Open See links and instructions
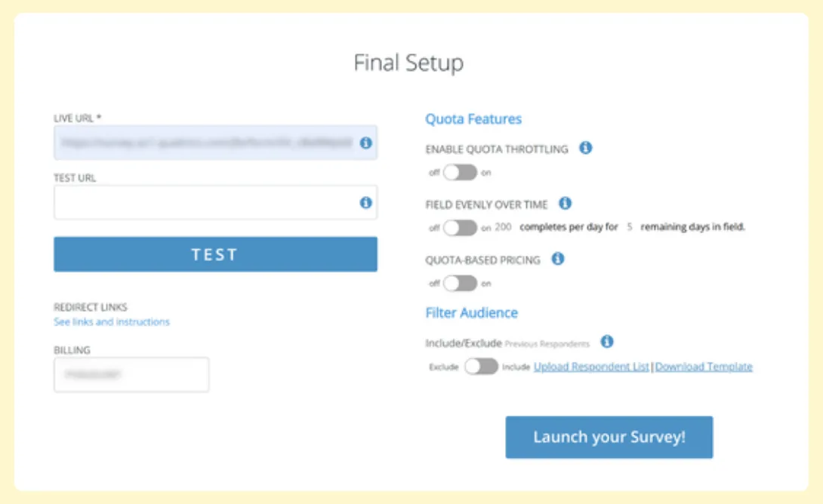823x504 pixels. pyautogui.click(x=111, y=321)
